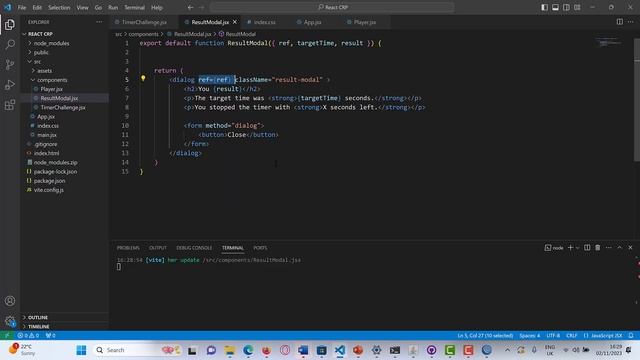The width and height of the screenshot is (640, 360).
Task: Toggle Primary Side Bar layout icon
Action: [544, 7]
